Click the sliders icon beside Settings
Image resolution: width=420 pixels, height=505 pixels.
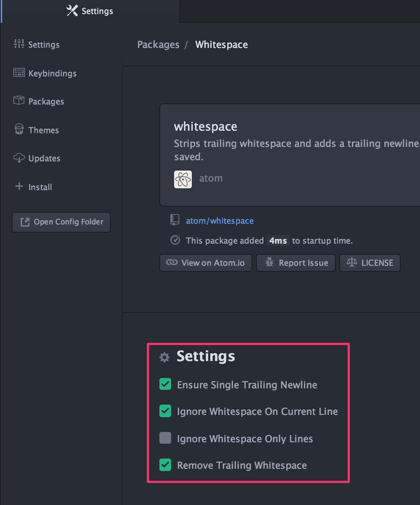[19, 44]
